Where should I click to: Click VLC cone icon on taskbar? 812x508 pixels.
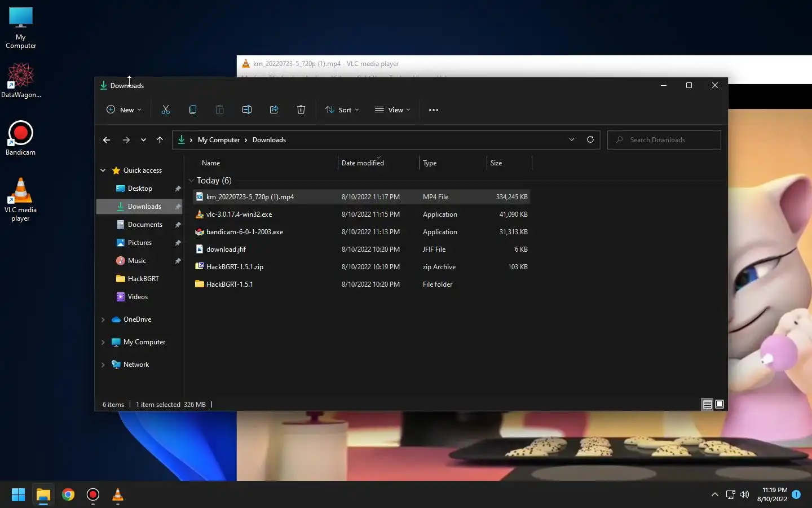[x=118, y=494]
